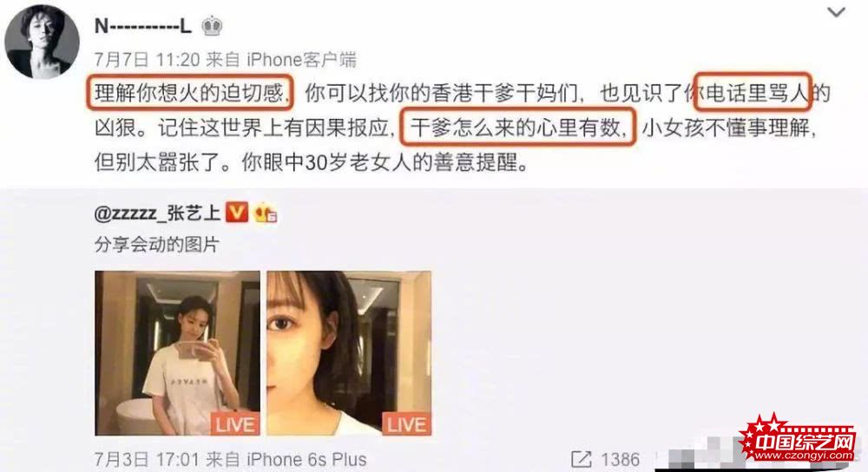This screenshot has width=868, height=472.
Task: Expand the chevron menu at post top-right
Action: [836, 12]
